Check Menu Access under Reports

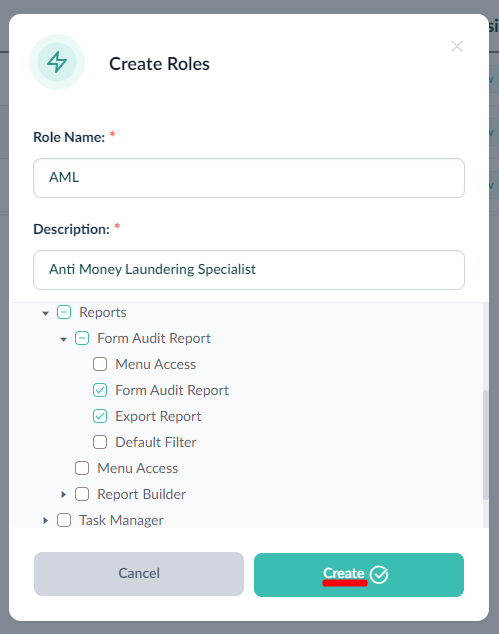point(82,468)
